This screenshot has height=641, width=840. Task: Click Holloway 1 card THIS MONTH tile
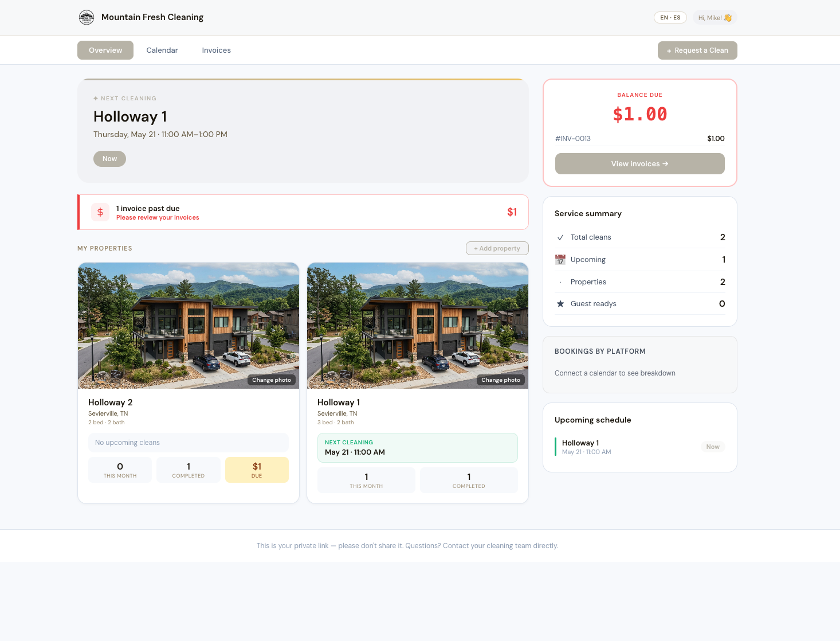pos(366,480)
